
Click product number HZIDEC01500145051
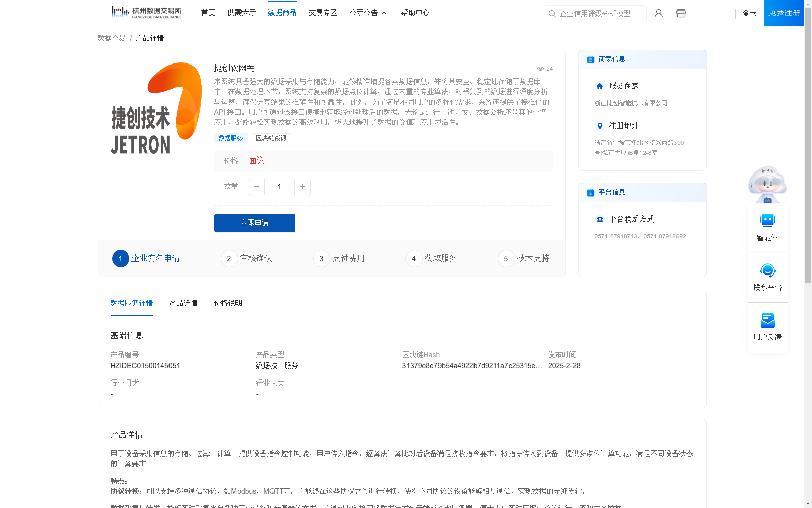coord(145,366)
